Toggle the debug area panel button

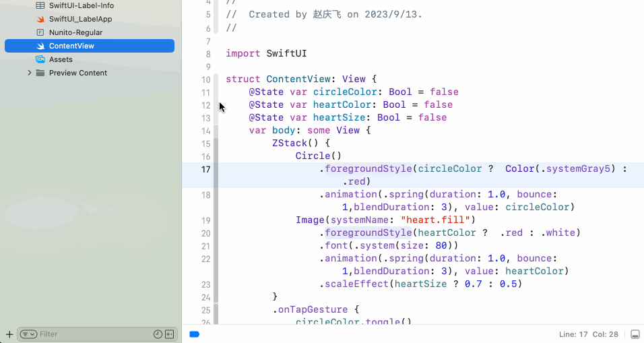635,334
